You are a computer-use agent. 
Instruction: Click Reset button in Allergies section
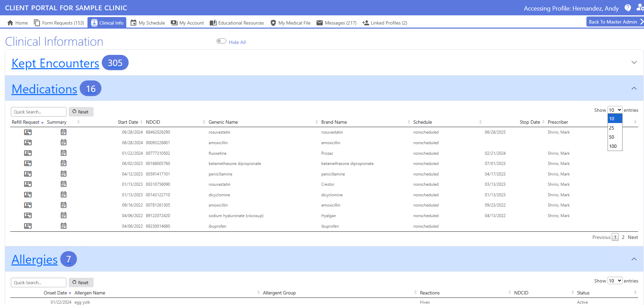tap(81, 283)
